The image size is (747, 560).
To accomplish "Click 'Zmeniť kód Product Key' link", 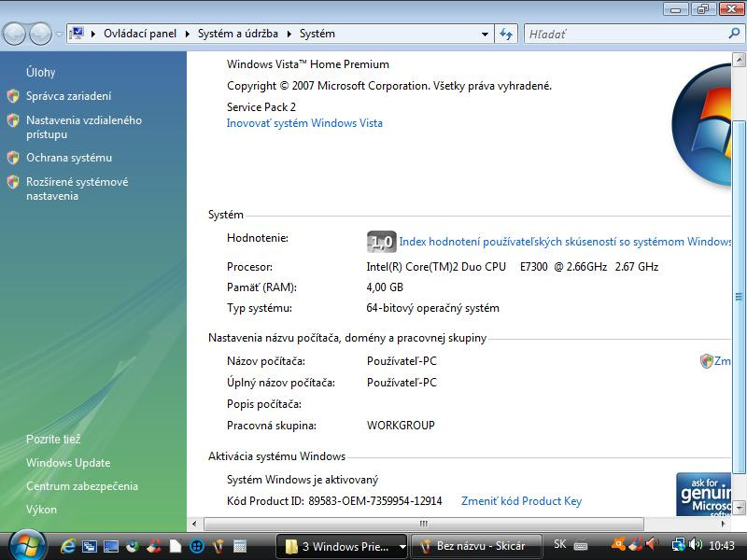I will (x=522, y=500).
